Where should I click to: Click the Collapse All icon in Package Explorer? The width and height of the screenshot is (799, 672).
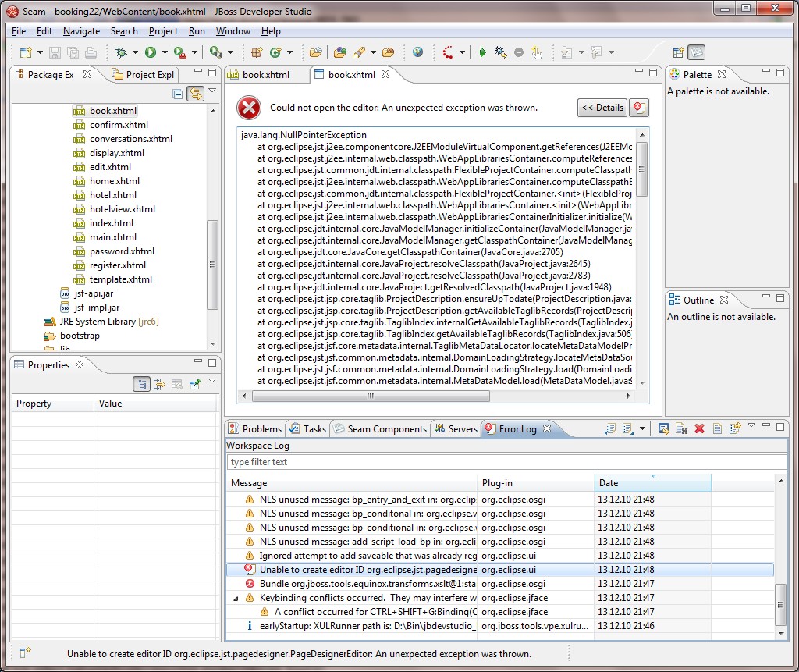pyautogui.click(x=178, y=94)
